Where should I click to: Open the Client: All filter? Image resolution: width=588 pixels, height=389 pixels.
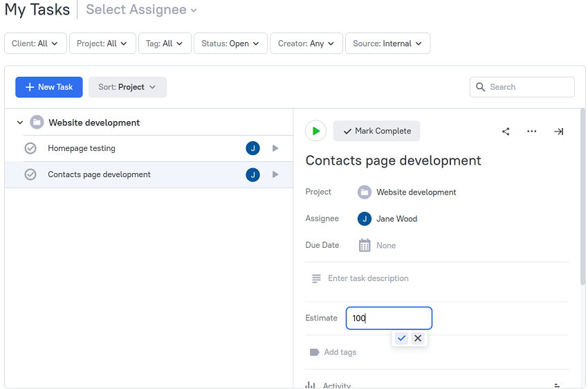35,44
